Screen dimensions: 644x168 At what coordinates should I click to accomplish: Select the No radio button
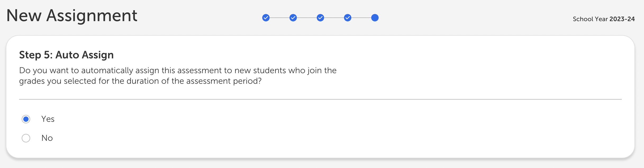point(26,138)
